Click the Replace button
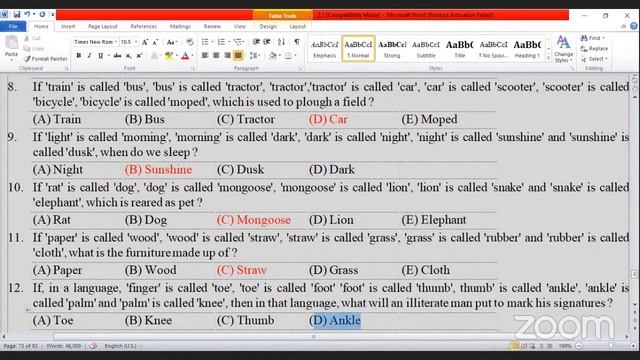This screenshot has width=640, height=360. coord(594,49)
